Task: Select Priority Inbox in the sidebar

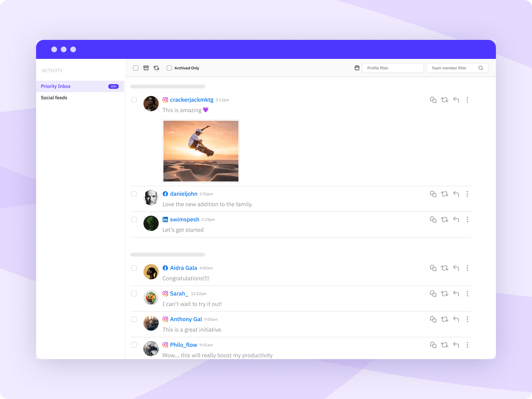Action: (55, 86)
